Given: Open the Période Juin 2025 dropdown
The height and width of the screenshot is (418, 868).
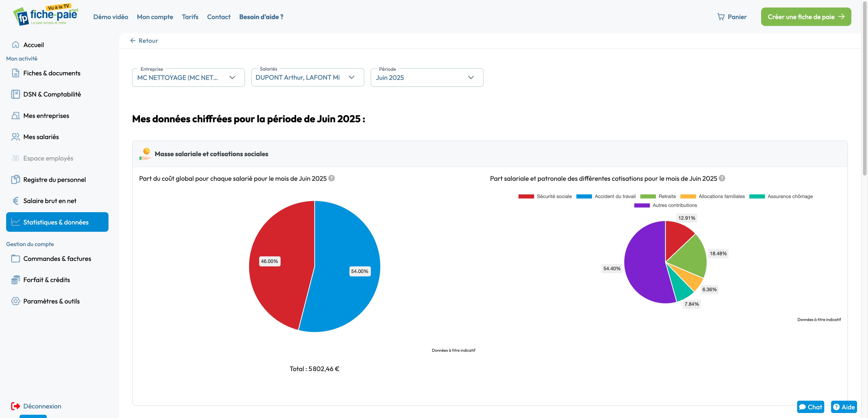Looking at the screenshot, I should pos(426,78).
